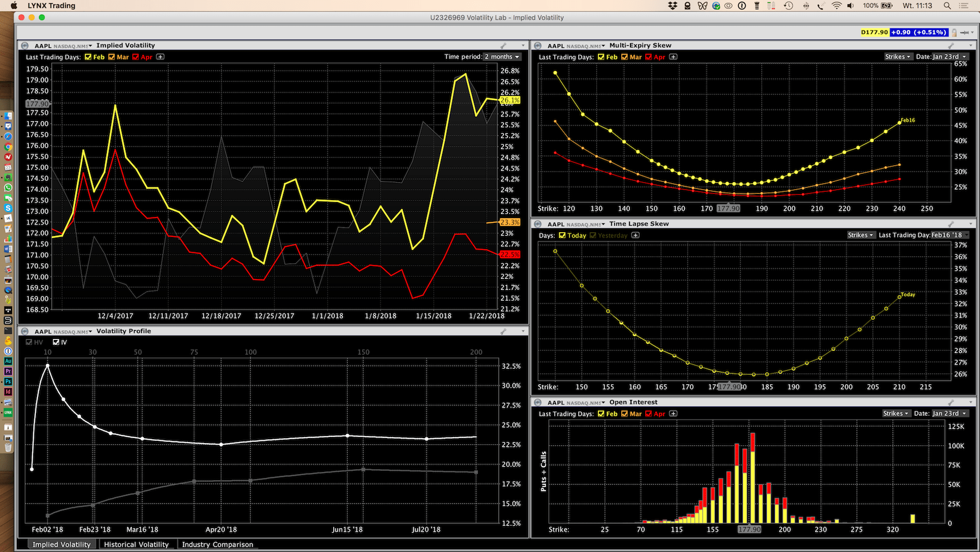Click the Feb16 label on the yellow skew curve
This screenshot has height=552, width=980.
(x=908, y=120)
